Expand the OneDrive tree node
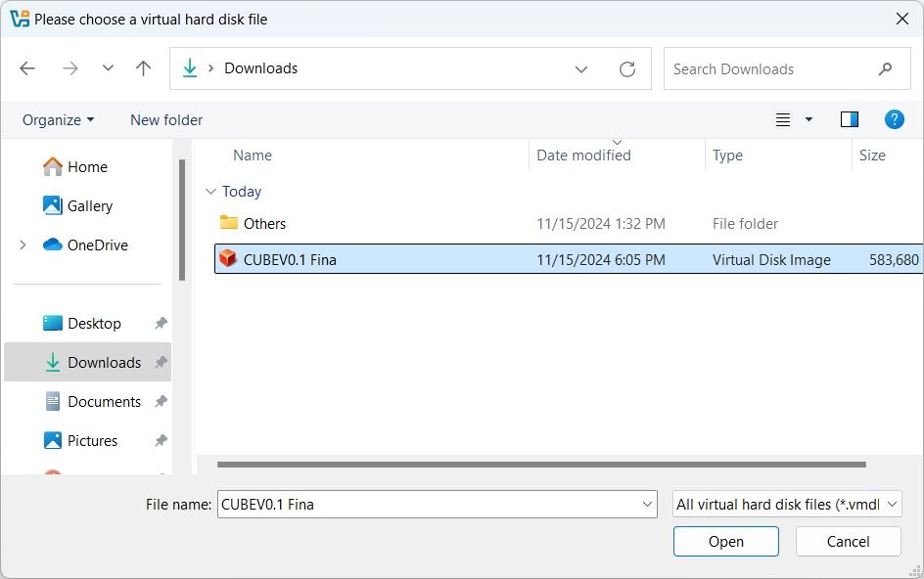This screenshot has width=924, height=579. coord(23,245)
